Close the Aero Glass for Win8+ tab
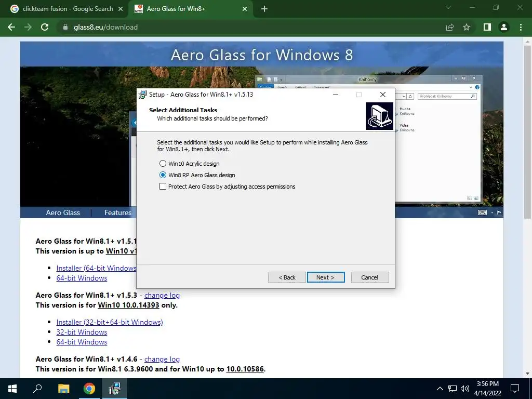Image resolution: width=532 pixels, height=399 pixels. 245,9
